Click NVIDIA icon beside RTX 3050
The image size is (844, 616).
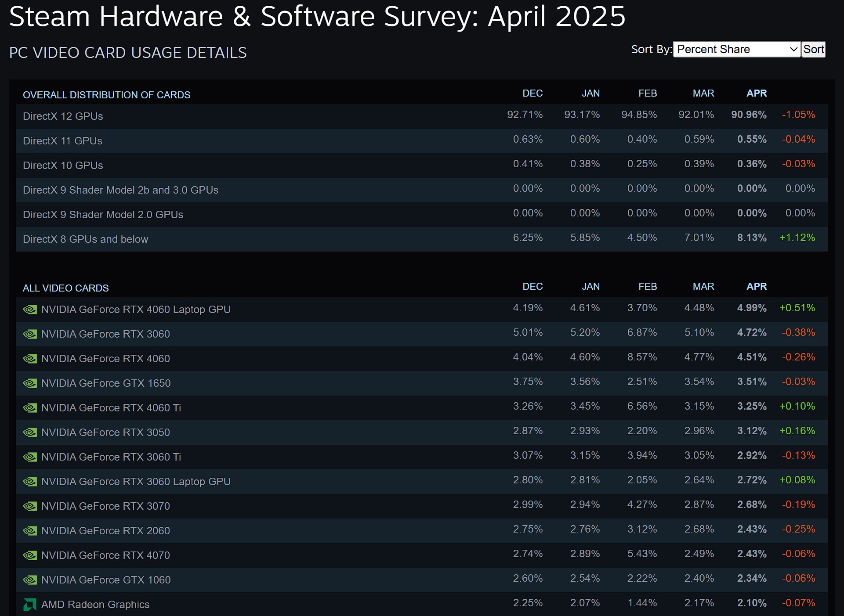[x=30, y=432]
